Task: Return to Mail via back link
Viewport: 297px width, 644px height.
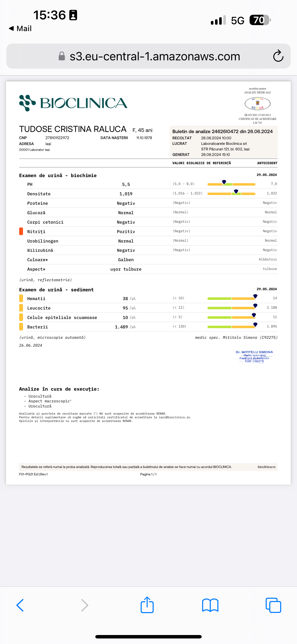Action: (20, 29)
